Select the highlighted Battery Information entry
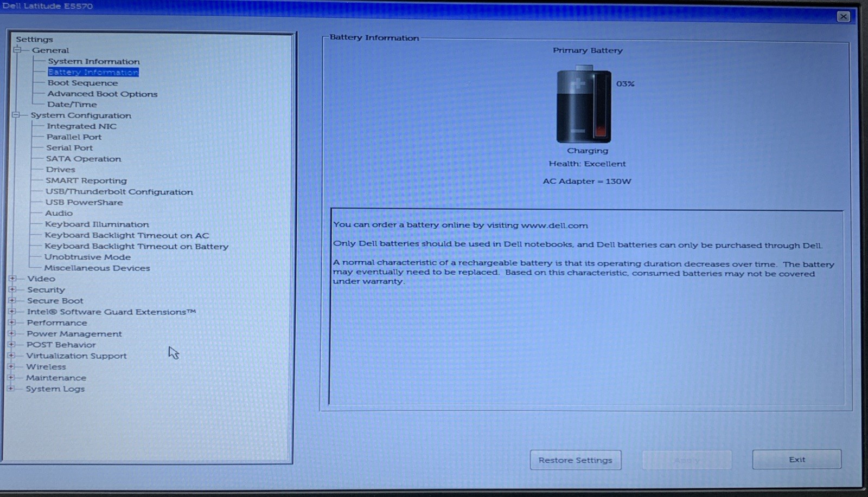This screenshot has width=868, height=497. coord(93,72)
